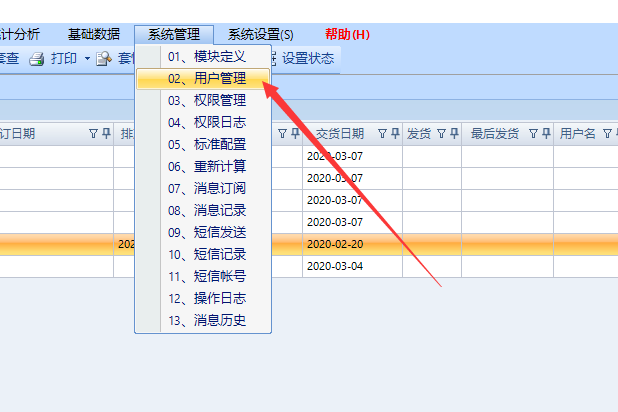
Task: Click the printer icon in toolbar
Action: coord(36,58)
